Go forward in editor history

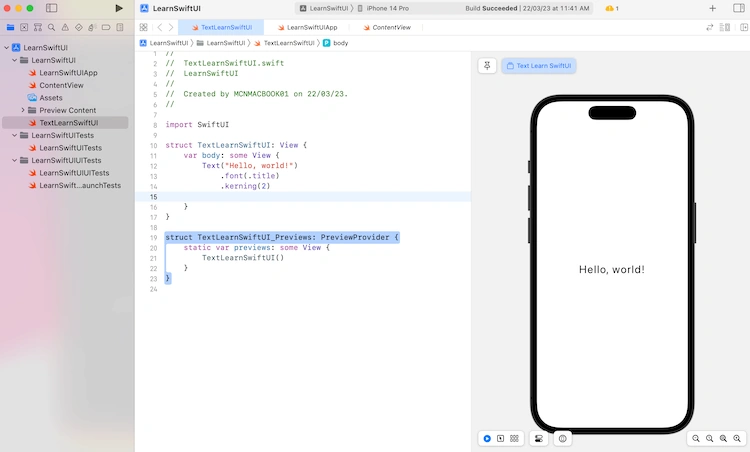point(171,27)
